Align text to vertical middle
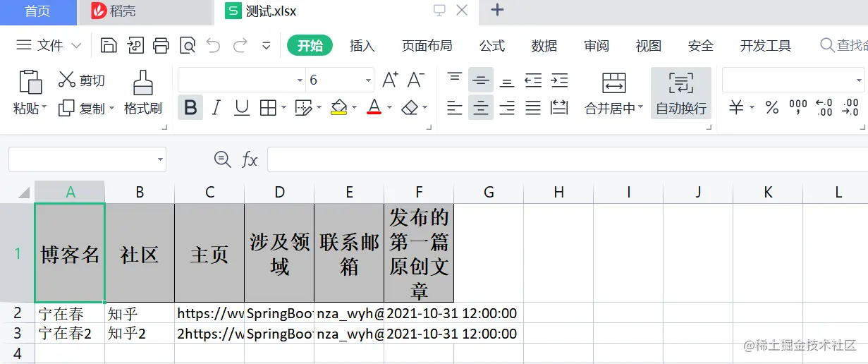868x364 pixels. point(481,80)
